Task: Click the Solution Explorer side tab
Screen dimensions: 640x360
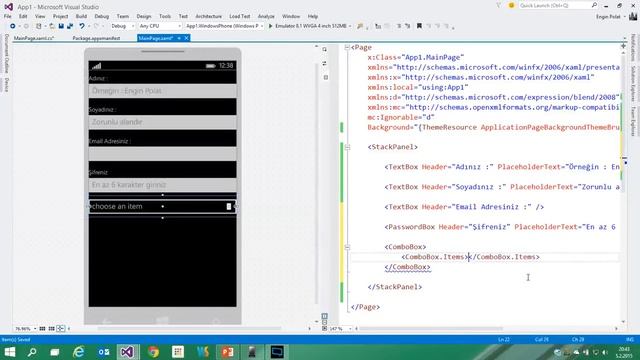Action: 633,84
